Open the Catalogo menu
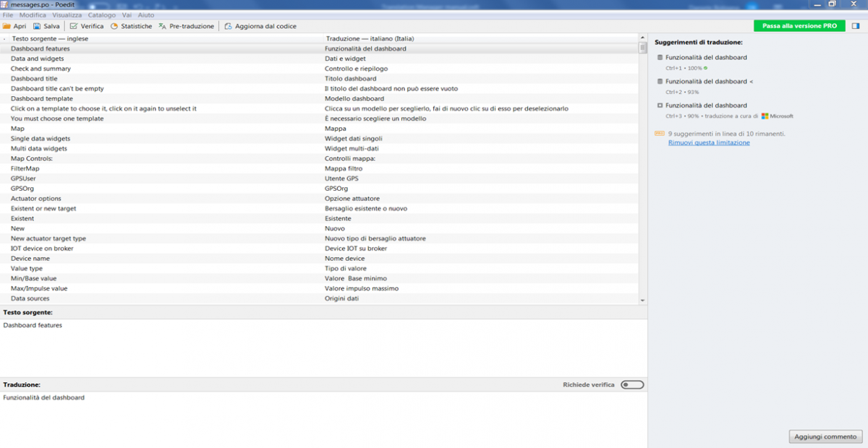Viewport: 868px width, 448px height. click(x=101, y=15)
